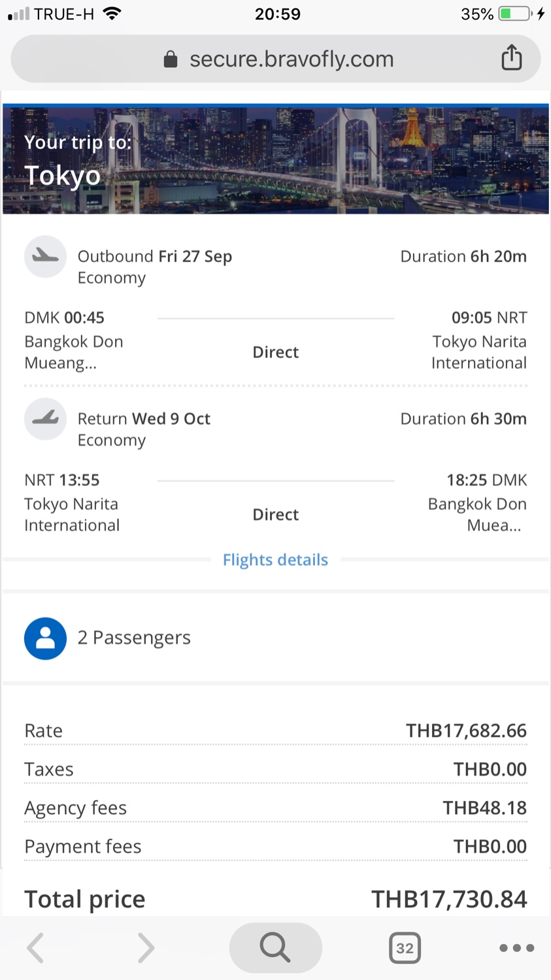Tap the share icon in address bar

click(511, 58)
